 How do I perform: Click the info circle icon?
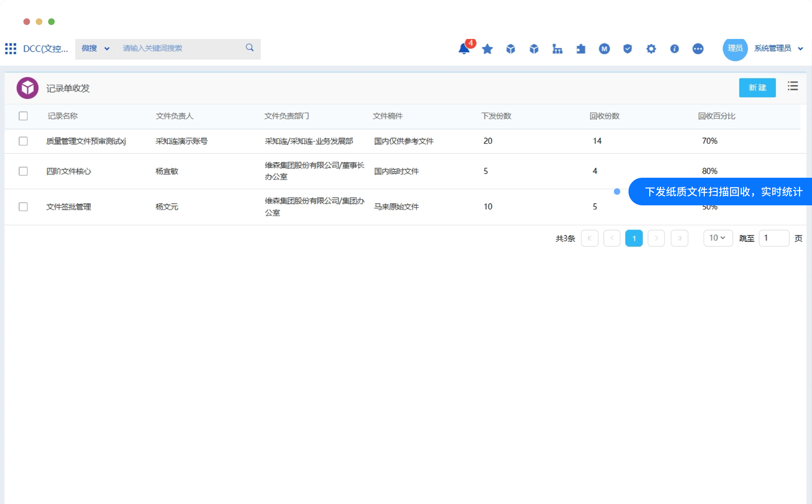click(674, 49)
